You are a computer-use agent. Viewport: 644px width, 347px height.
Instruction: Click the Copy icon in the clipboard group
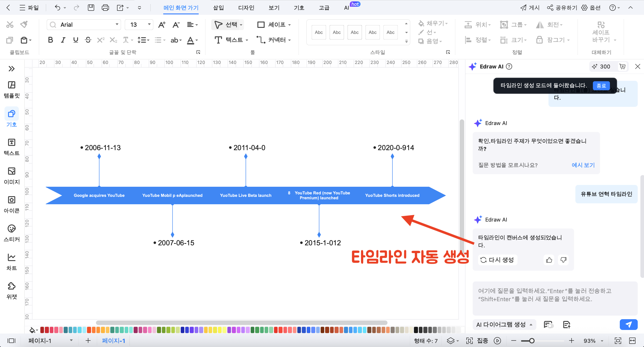pos(9,40)
